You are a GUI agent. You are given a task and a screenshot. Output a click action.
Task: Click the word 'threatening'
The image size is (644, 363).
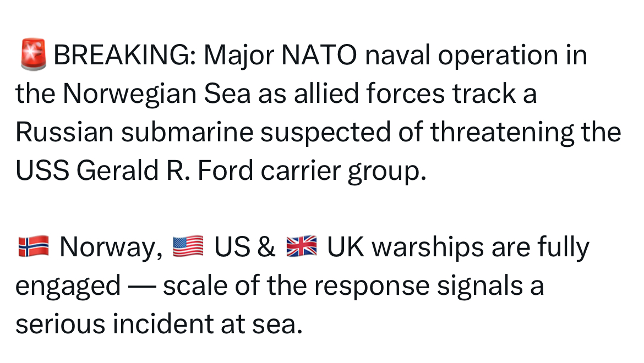[x=502, y=133]
